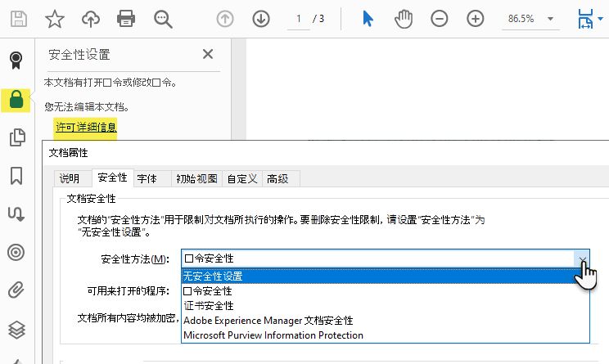Click the Save file floppy disk icon

pyautogui.click(x=18, y=19)
